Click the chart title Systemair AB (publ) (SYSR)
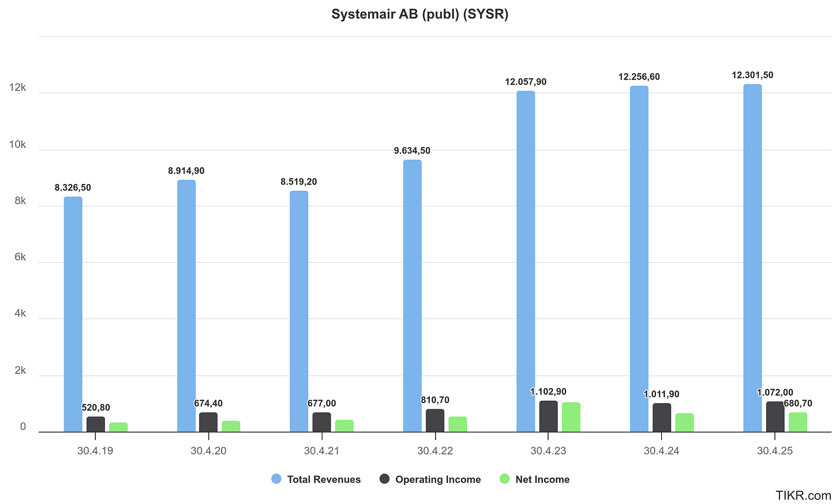The height and width of the screenshot is (504, 840). coord(420,14)
